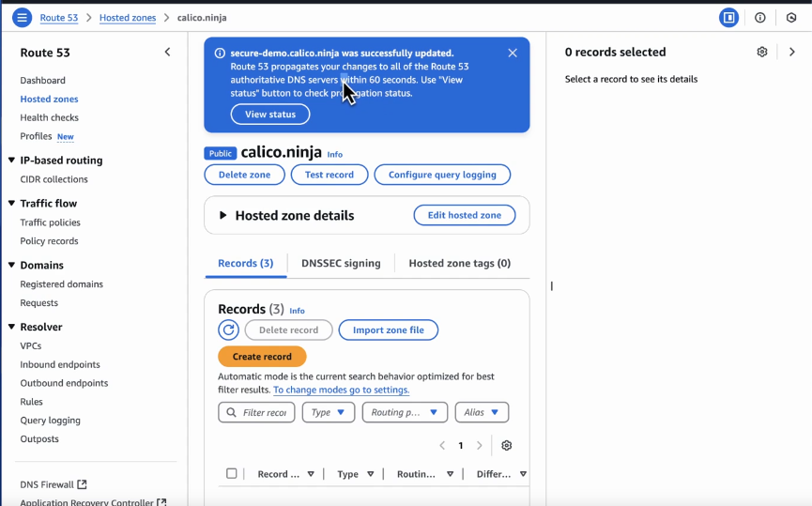
Task: Open the Type filter dropdown
Action: coord(328,412)
